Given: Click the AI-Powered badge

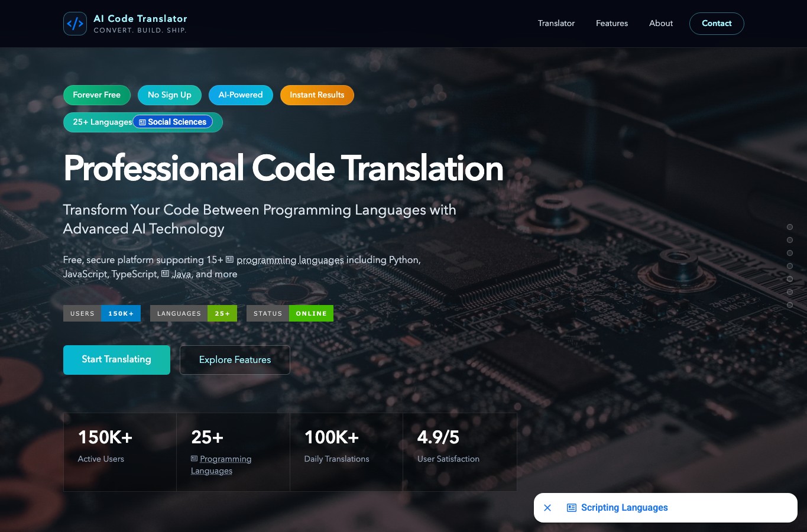Looking at the screenshot, I should coord(241,95).
